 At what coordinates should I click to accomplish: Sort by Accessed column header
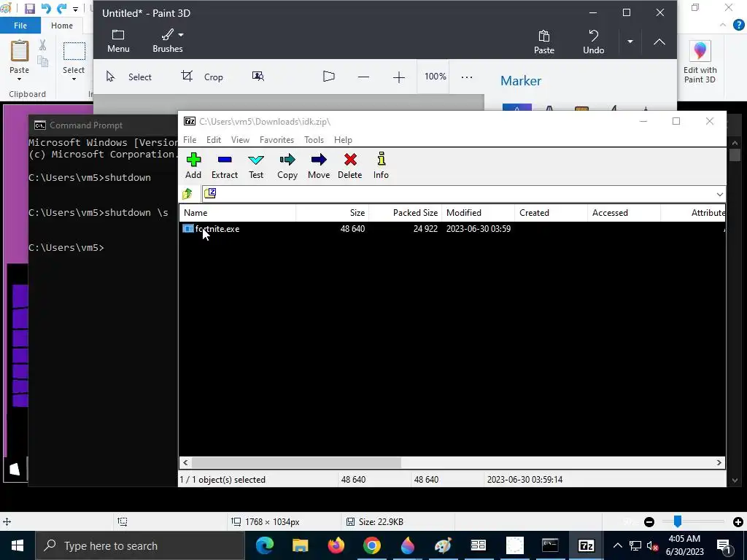[x=624, y=213]
